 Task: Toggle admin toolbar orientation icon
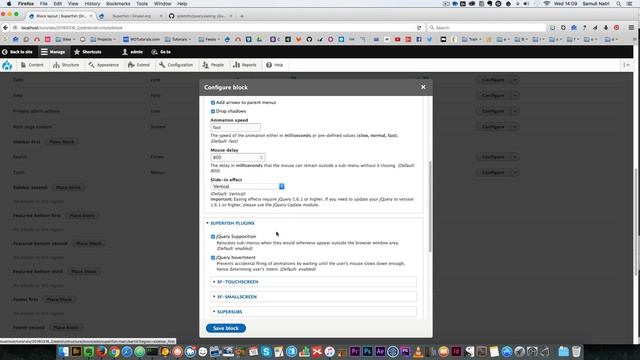(627, 65)
